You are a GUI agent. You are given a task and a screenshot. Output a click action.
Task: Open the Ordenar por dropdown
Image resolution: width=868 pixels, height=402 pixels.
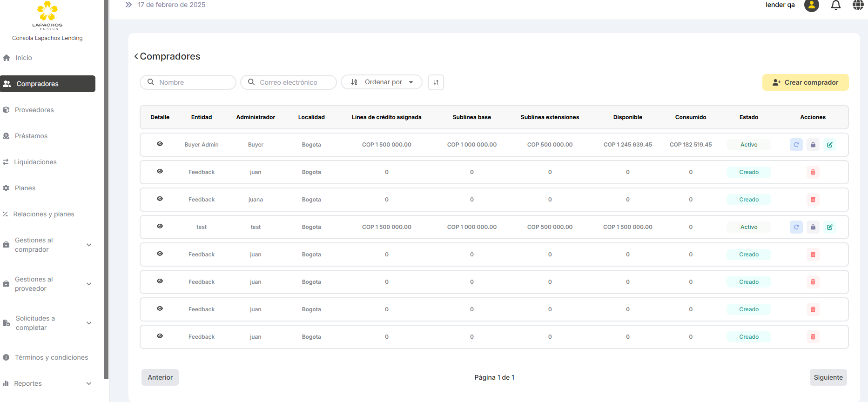(x=381, y=82)
